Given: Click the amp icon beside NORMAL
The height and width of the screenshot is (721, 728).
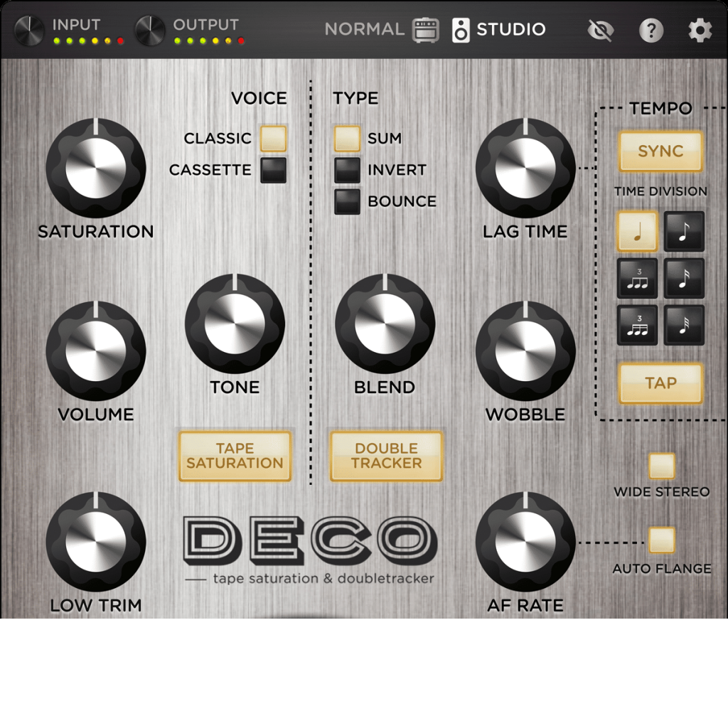Looking at the screenshot, I should (x=424, y=30).
